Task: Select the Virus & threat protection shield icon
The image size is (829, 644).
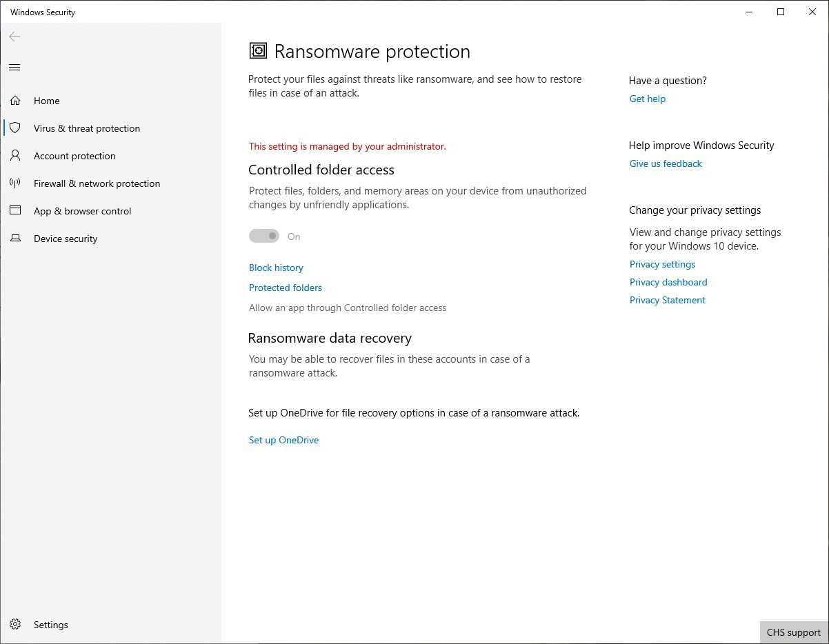Action: pyautogui.click(x=15, y=128)
